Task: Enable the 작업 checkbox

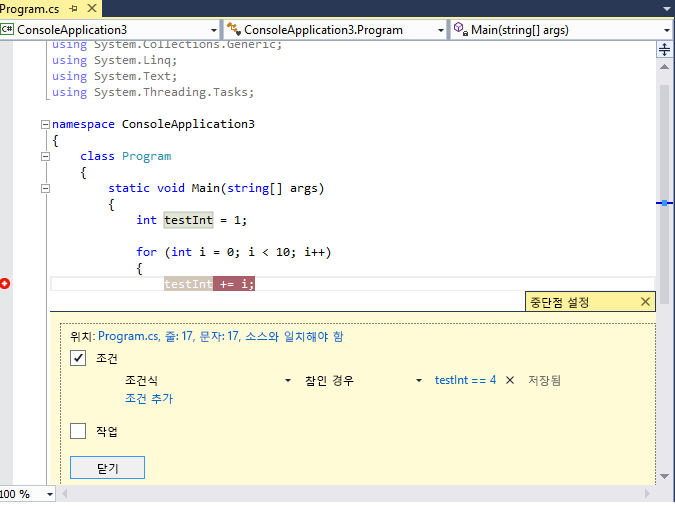Action: point(79,431)
